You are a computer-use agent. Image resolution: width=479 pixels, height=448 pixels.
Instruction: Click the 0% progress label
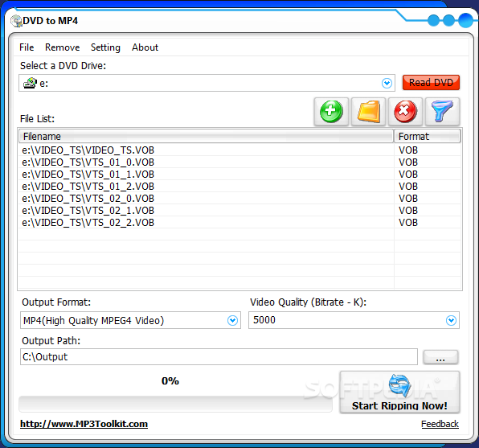[170, 381]
